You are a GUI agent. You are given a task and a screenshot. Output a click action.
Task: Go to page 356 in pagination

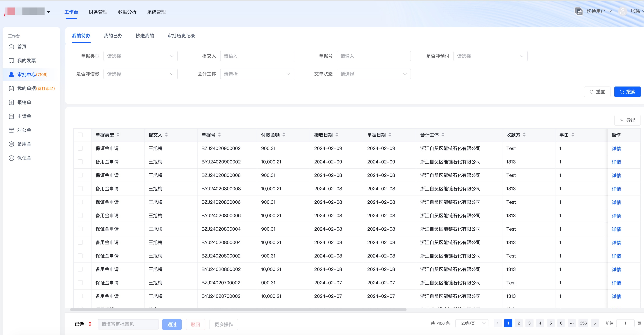[583, 323]
